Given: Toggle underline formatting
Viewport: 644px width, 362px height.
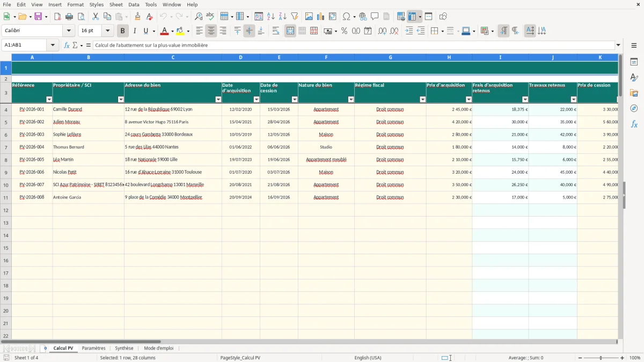Looking at the screenshot, I should pos(145,31).
